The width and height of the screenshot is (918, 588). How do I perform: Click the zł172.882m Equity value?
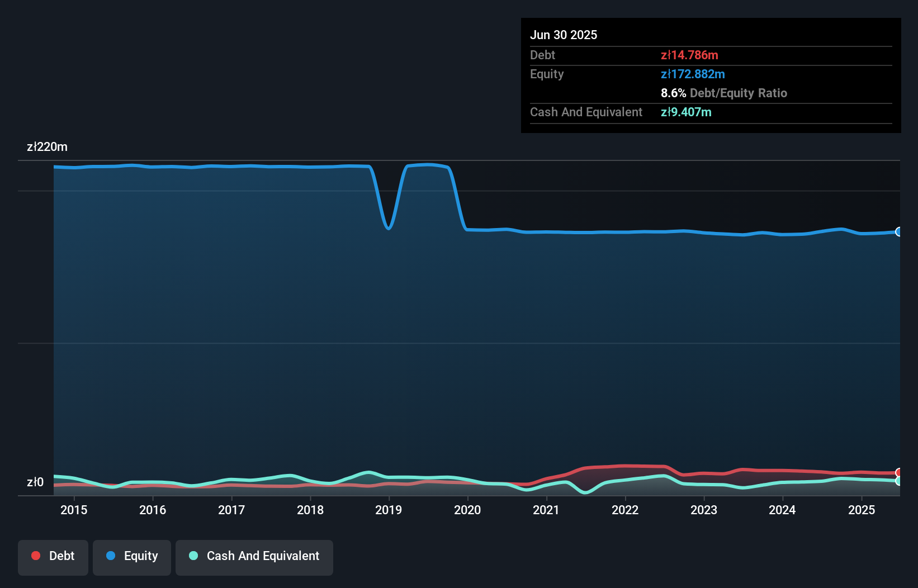693,74
